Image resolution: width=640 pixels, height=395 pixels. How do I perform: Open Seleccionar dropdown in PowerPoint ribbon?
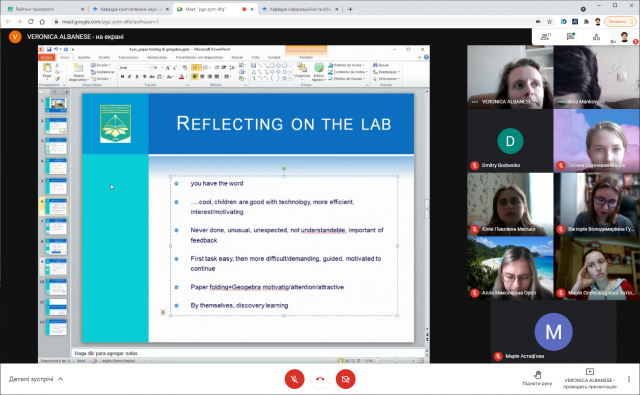[387, 79]
